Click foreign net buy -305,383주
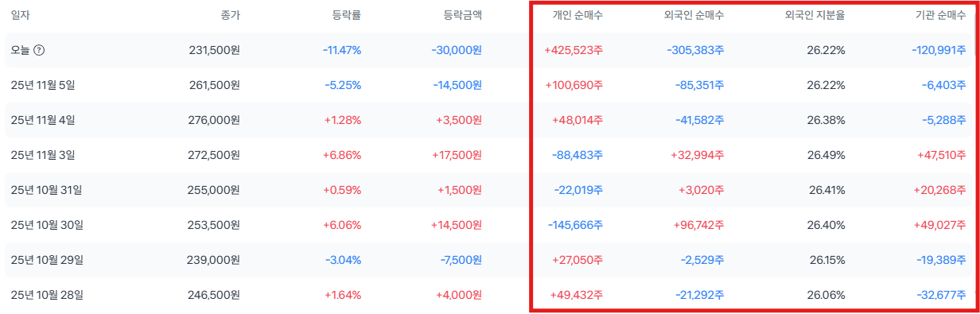Viewport: 980px width, 314px height. (695, 50)
